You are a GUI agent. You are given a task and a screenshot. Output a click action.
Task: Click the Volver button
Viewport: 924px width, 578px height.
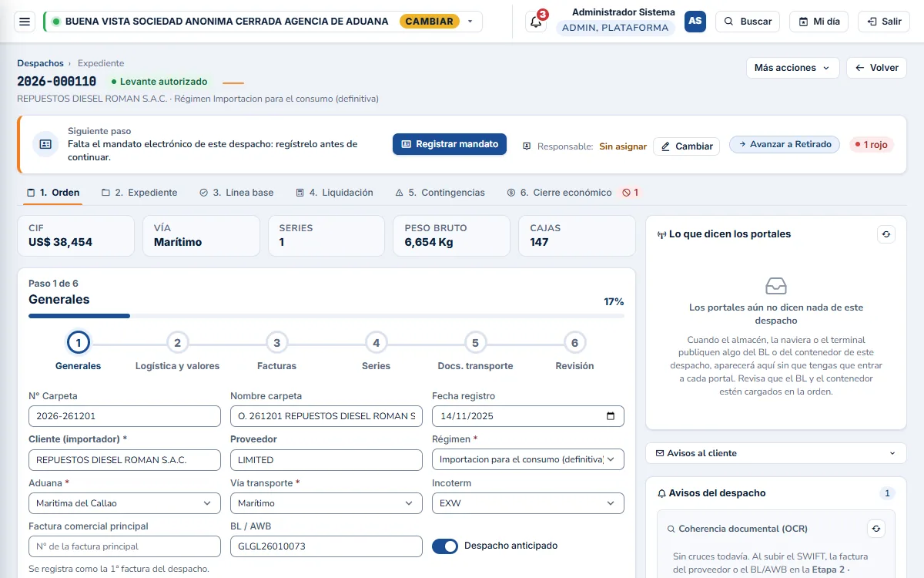(876, 68)
